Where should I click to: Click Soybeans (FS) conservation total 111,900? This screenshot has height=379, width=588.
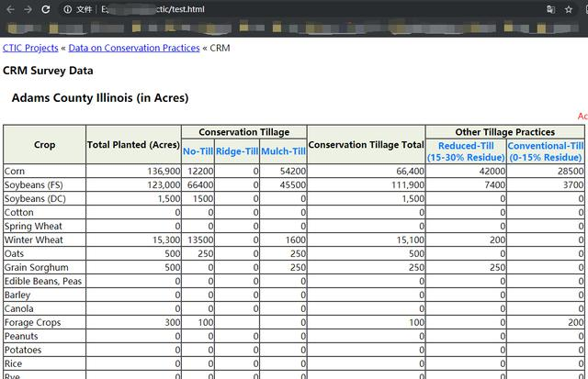[408, 185]
